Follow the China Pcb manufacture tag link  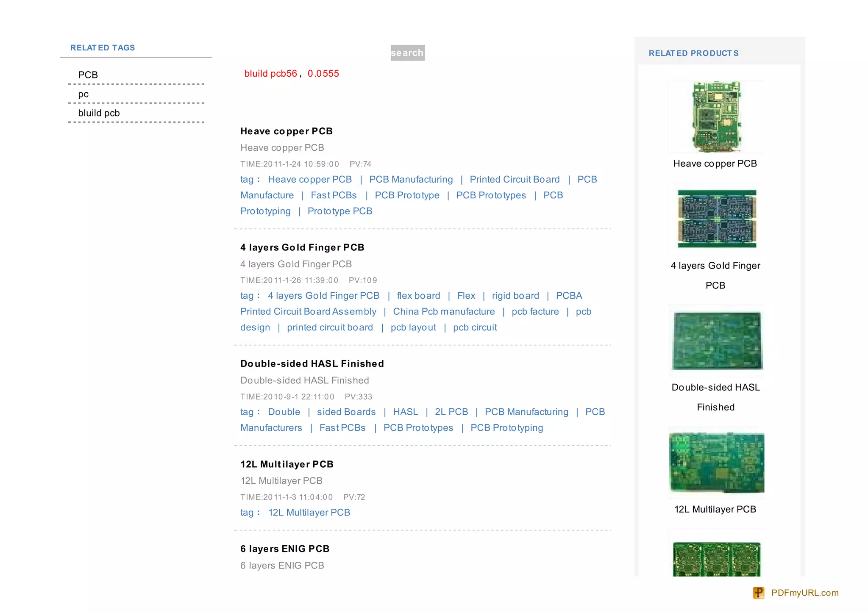pyautogui.click(x=443, y=311)
